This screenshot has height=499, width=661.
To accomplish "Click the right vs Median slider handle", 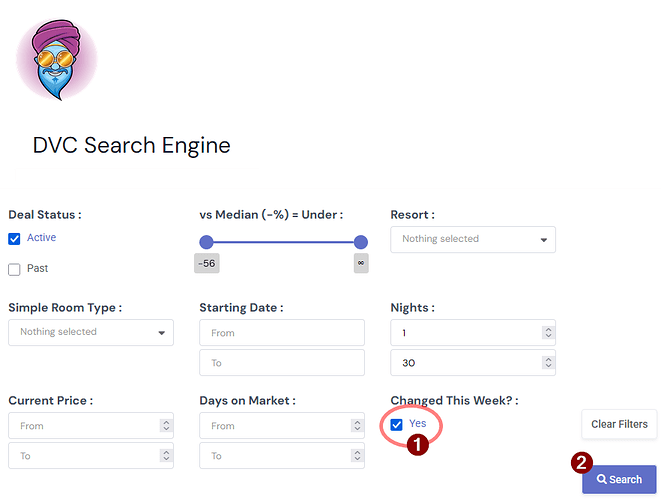I will [361, 242].
